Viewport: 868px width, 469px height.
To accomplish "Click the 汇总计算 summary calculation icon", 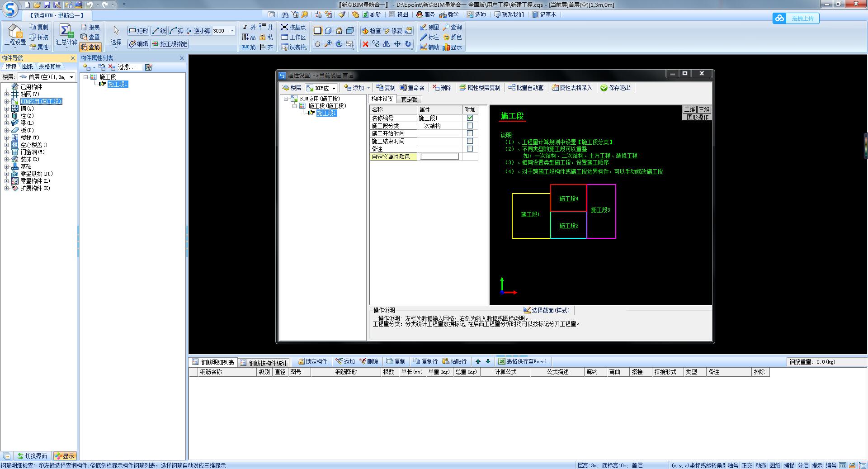I will (x=66, y=35).
